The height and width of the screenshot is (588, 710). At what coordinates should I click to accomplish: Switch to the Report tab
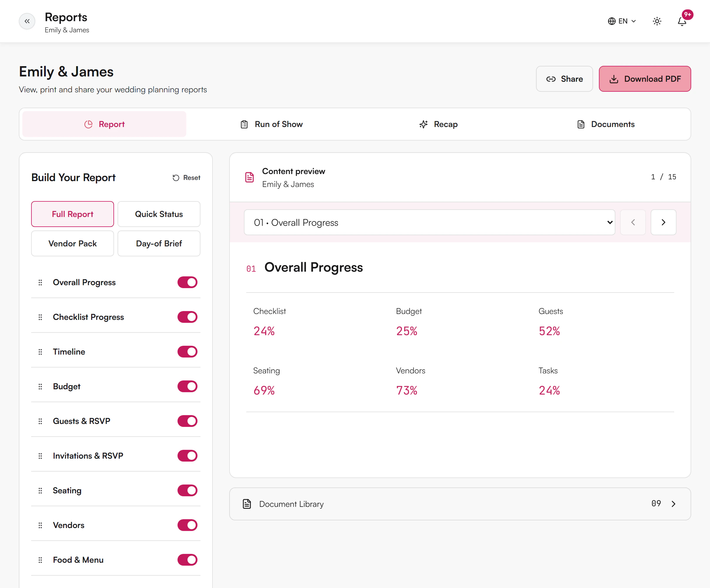click(x=104, y=124)
